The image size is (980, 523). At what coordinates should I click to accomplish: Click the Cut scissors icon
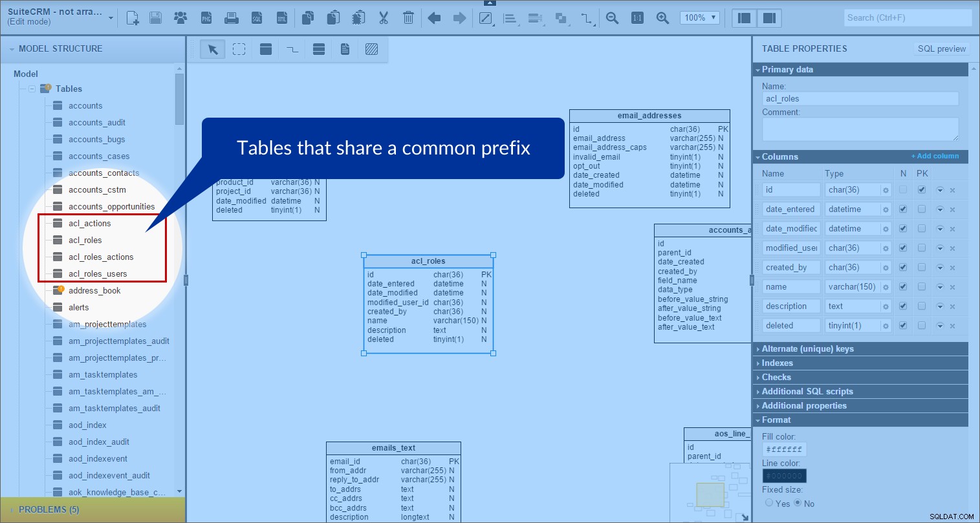[384, 18]
